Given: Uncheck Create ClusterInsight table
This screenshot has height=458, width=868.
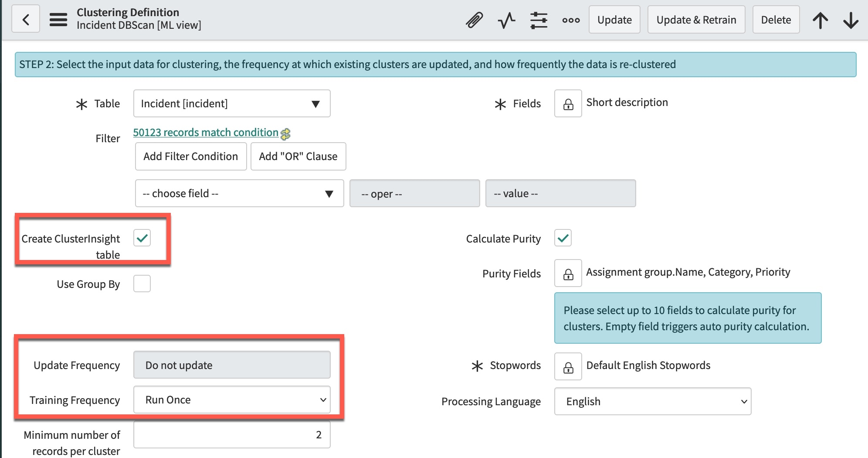Looking at the screenshot, I should point(142,238).
